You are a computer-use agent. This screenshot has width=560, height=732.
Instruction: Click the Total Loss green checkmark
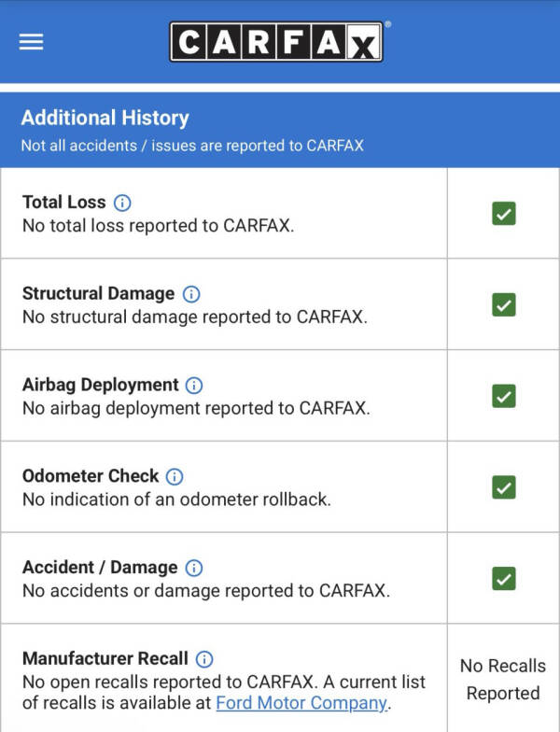tap(504, 214)
